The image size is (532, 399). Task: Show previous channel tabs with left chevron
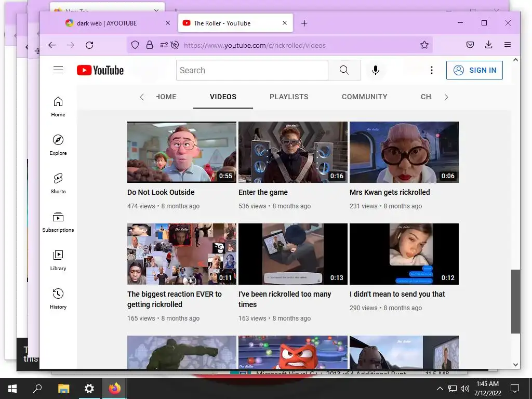[x=142, y=97]
